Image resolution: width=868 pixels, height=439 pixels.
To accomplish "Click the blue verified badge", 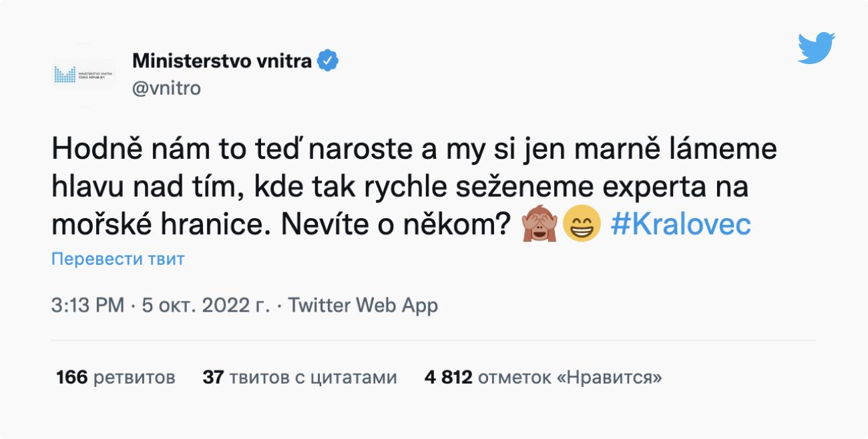I will 327,61.
